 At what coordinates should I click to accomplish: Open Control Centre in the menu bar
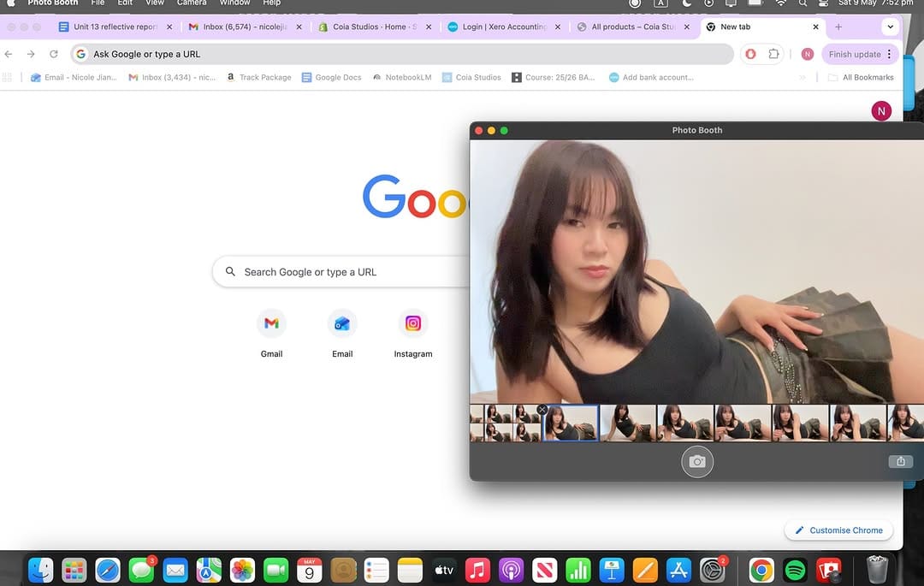(823, 3)
